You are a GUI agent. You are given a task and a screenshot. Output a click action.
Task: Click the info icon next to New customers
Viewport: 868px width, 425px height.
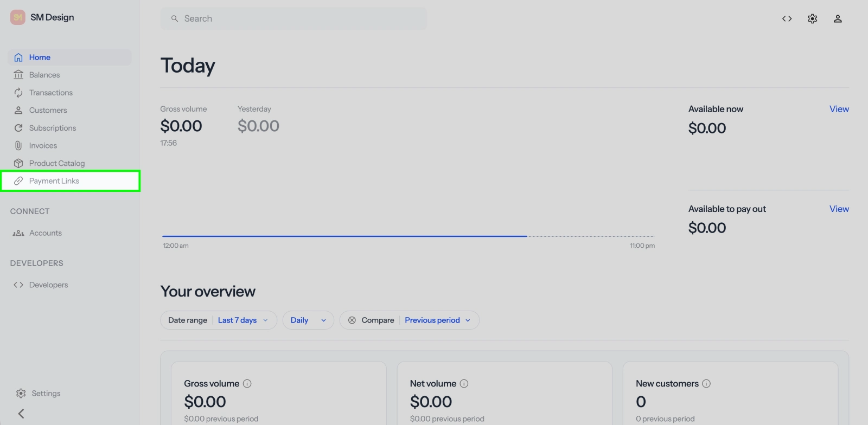point(706,383)
